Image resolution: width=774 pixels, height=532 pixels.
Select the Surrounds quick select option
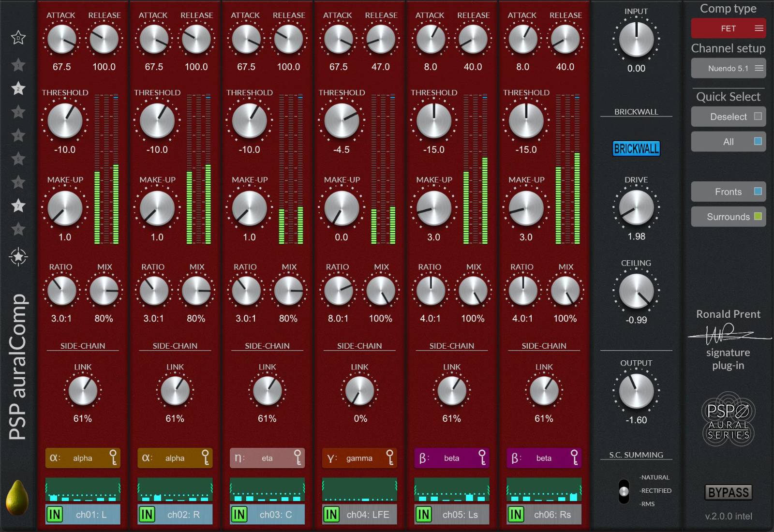tap(728, 217)
